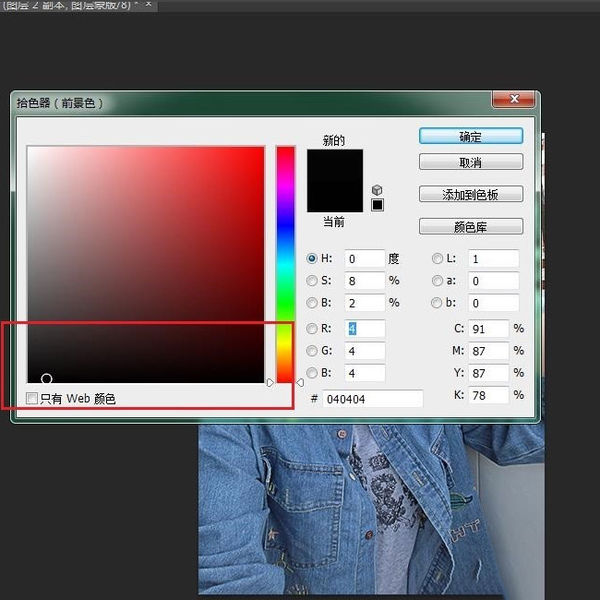600x600 pixels.
Task: Click the left hue slider arrow handle
Action: 270,382
